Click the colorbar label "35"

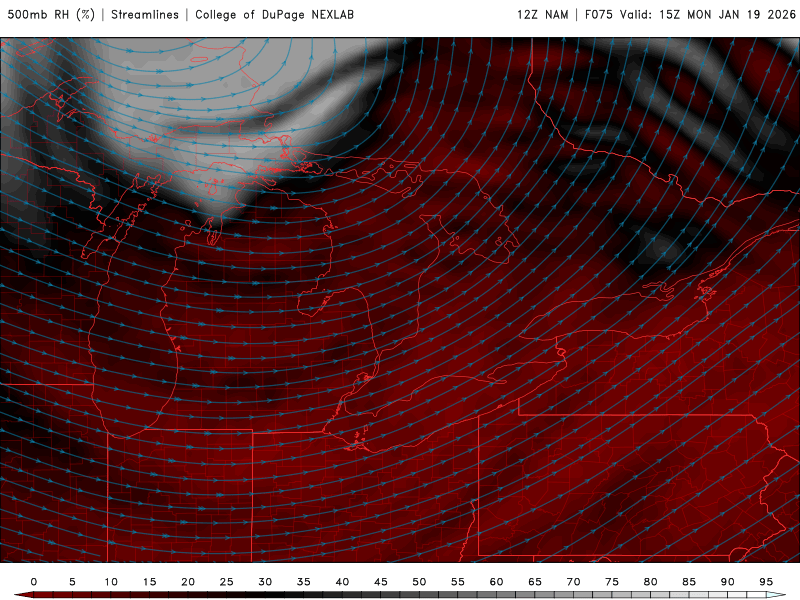[x=304, y=582]
